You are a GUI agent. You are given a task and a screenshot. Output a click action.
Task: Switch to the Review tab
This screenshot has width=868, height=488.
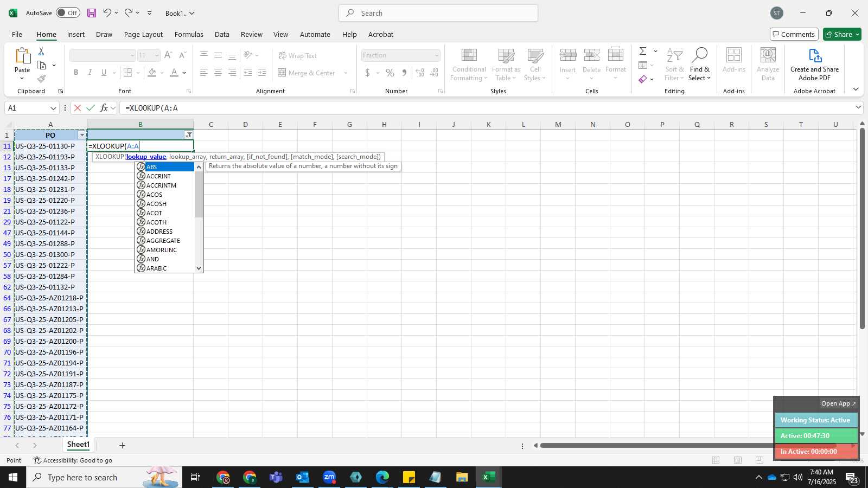[252, 34]
